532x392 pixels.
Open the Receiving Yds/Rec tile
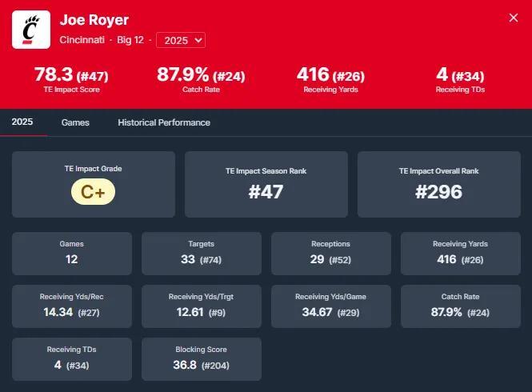[x=72, y=306]
